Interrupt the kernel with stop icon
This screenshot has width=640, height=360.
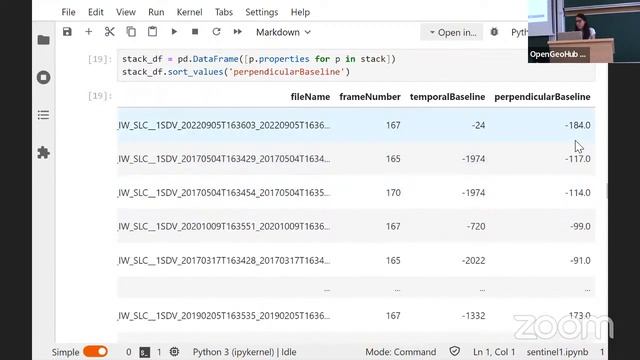[195, 32]
